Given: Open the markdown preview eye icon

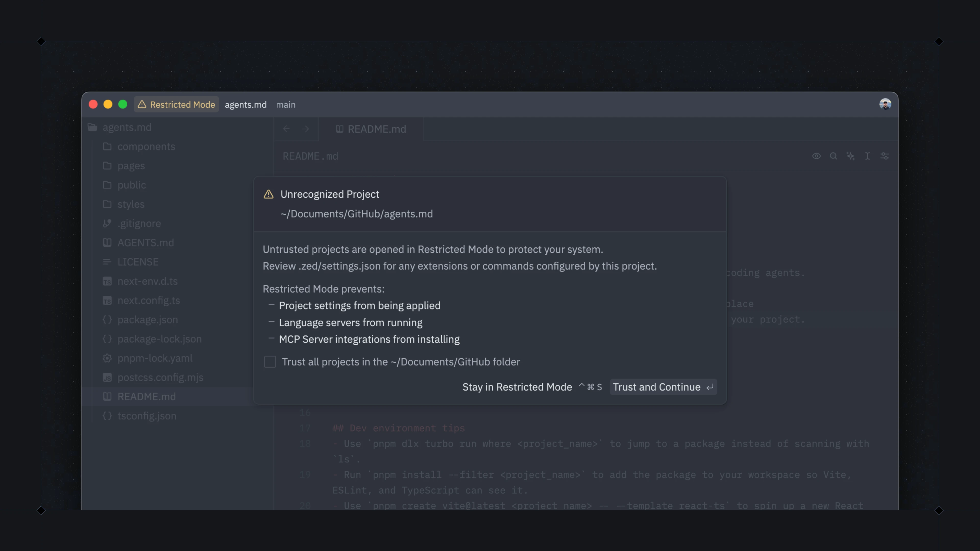Looking at the screenshot, I should click(x=816, y=156).
